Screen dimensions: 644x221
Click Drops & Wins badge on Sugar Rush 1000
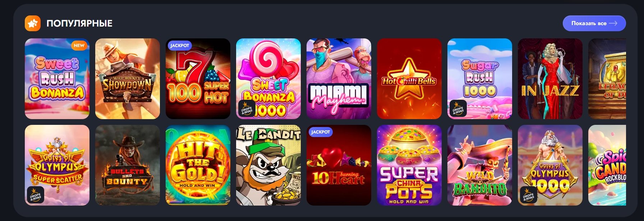click(458, 108)
